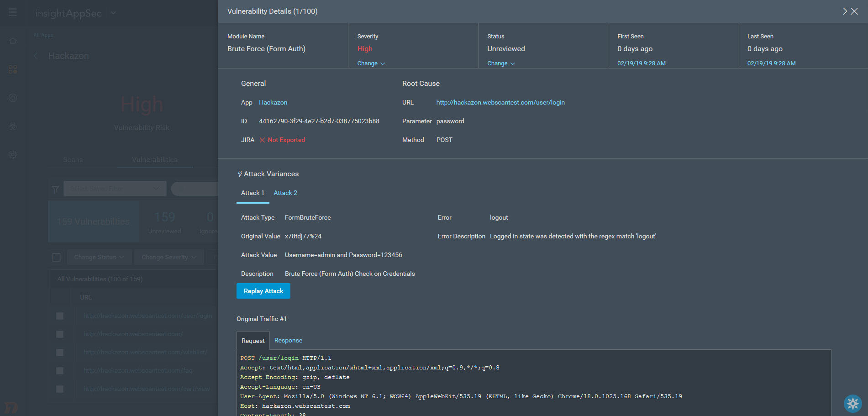Click the Unreviewed status value
The image size is (868, 416).
(x=506, y=49)
